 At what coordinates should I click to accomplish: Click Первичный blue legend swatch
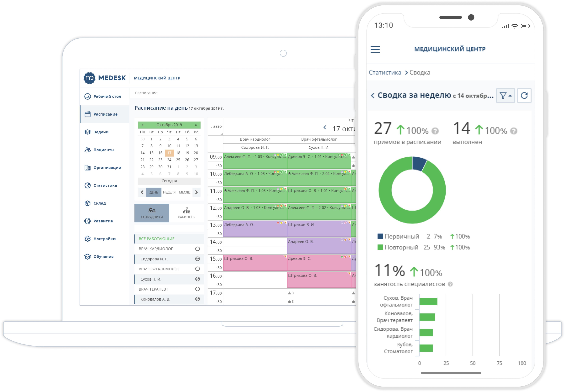click(380, 236)
